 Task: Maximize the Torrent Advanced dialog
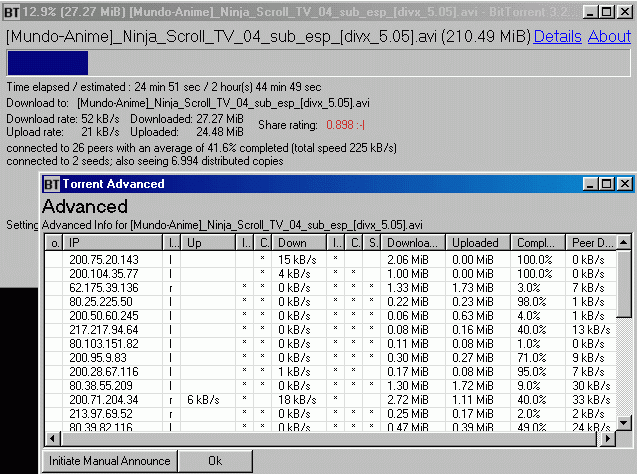(606, 184)
